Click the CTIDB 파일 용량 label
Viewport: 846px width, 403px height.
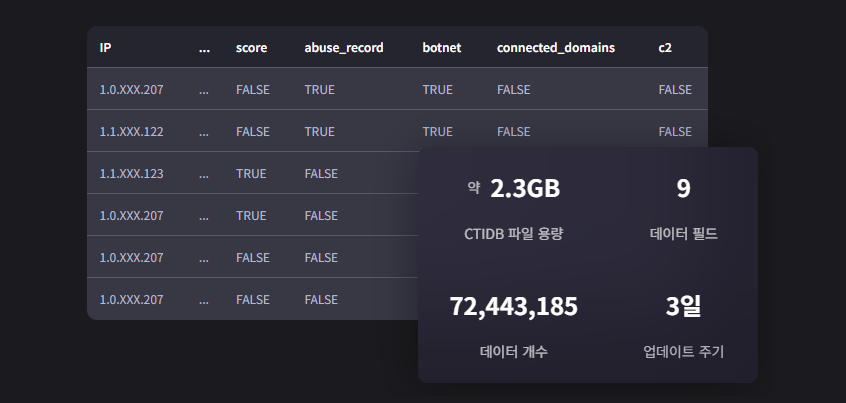coord(514,234)
